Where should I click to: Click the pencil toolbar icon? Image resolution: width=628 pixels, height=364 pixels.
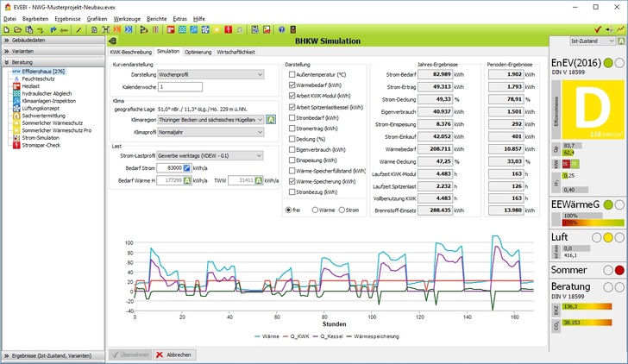[78, 29]
